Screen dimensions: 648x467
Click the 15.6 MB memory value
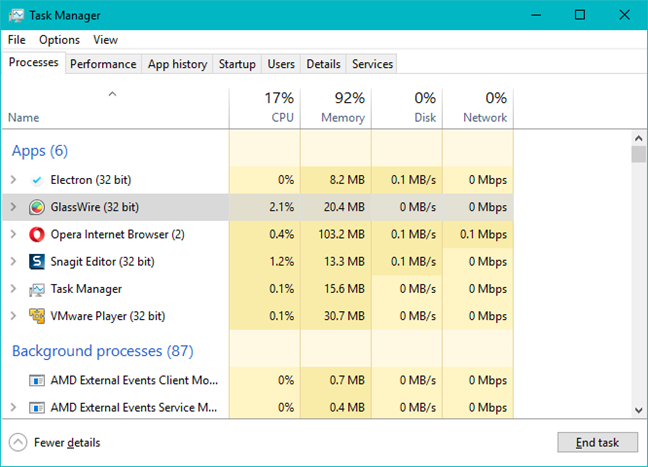coord(344,289)
